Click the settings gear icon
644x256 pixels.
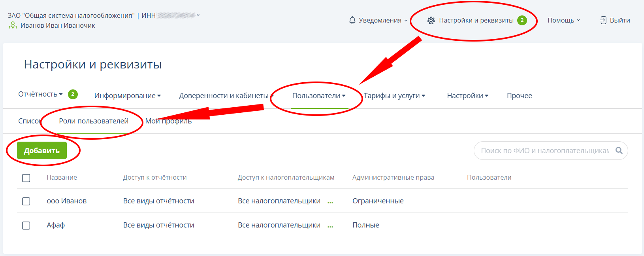point(431,20)
